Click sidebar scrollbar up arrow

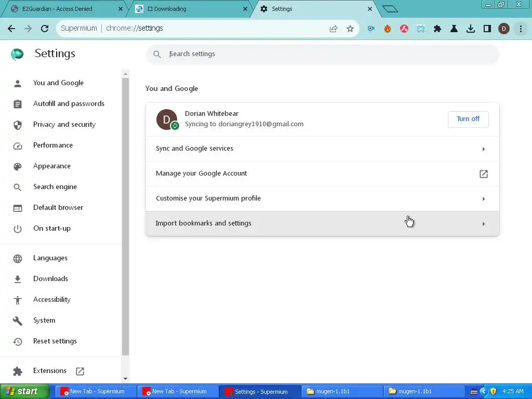(126, 74)
